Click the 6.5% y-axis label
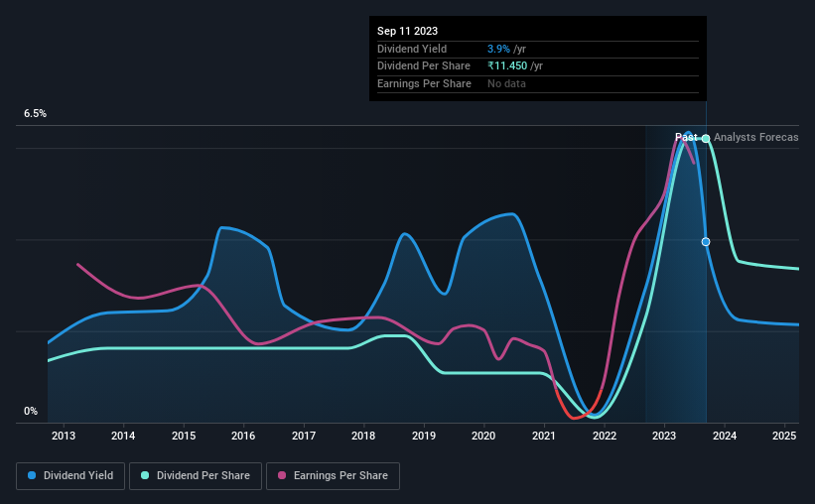This screenshot has height=504, width=815. click(36, 113)
